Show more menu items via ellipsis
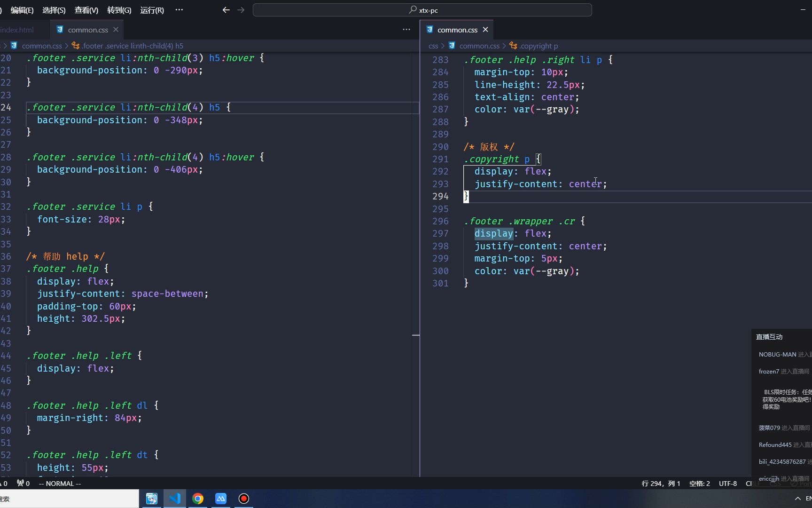 (179, 10)
